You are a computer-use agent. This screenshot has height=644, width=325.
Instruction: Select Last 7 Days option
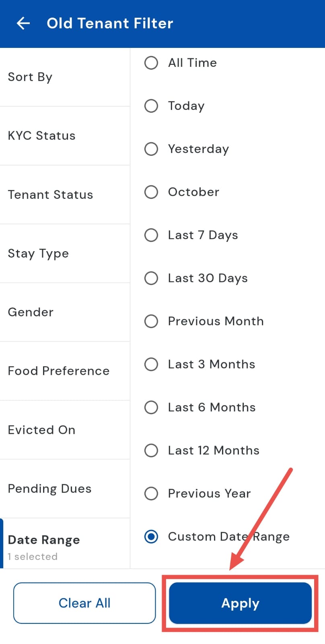tap(151, 235)
